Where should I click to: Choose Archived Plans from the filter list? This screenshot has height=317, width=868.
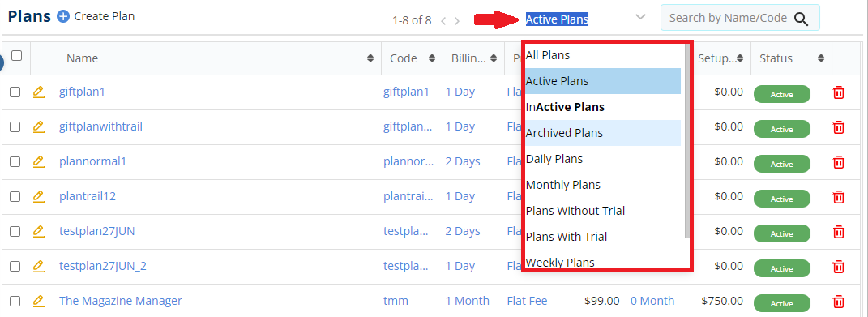[x=603, y=133]
